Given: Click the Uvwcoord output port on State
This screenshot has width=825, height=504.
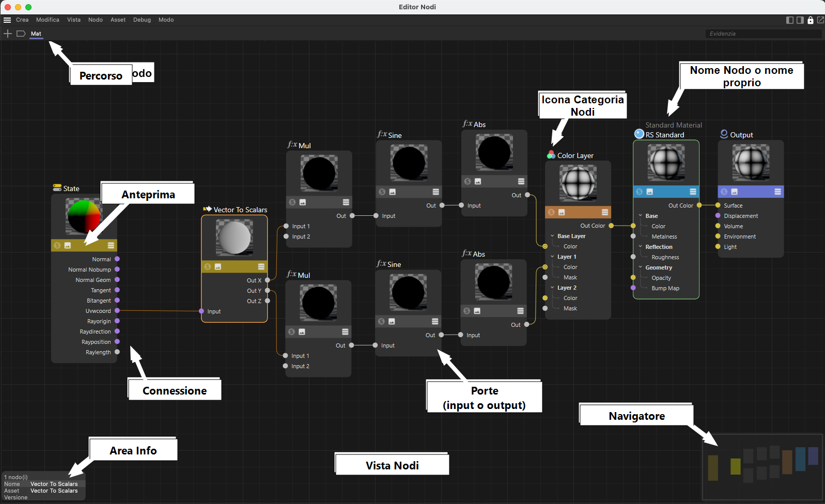Looking at the screenshot, I should pos(117,311).
